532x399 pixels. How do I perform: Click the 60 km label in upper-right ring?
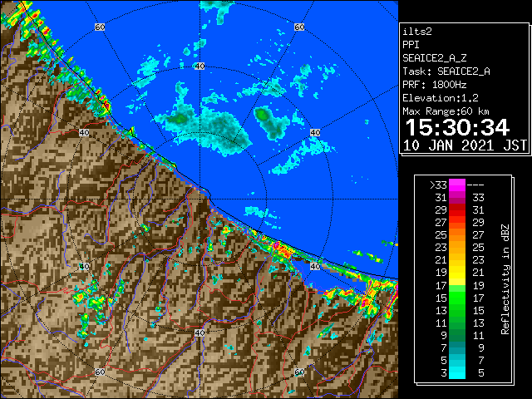(x=299, y=27)
